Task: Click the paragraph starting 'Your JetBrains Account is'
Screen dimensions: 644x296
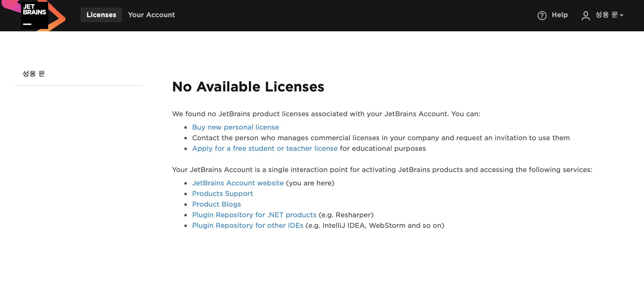Action: 382,170
